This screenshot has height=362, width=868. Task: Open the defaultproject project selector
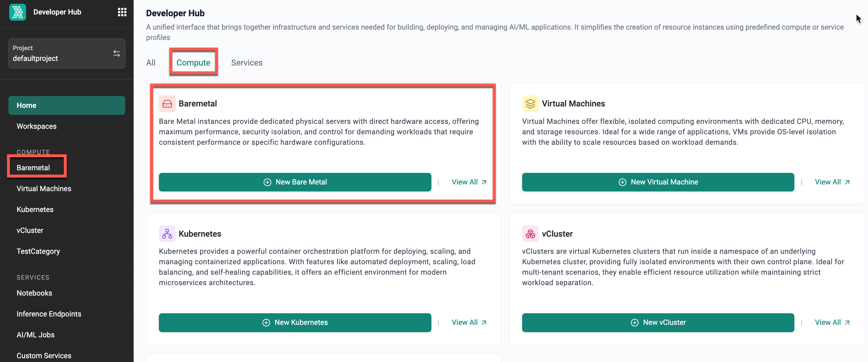pyautogui.click(x=67, y=54)
